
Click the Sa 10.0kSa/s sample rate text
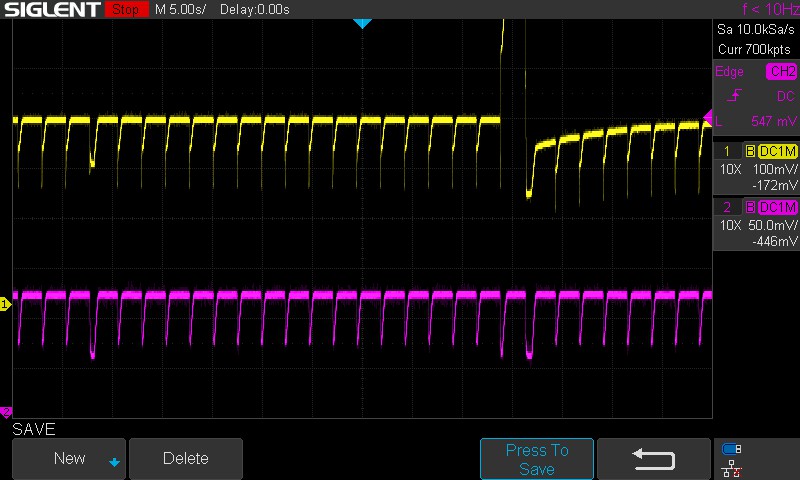pyautogui.click(x=756, y=30)
